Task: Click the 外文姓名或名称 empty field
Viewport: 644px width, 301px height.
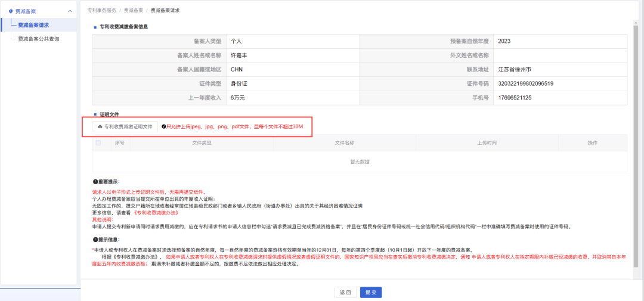Action: [559, 55]
